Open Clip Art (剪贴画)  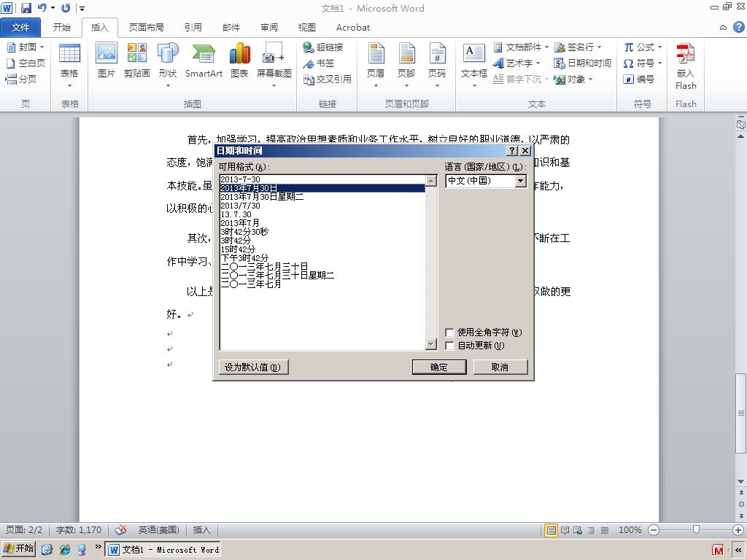pyautogui.click(x=136, y=61)
